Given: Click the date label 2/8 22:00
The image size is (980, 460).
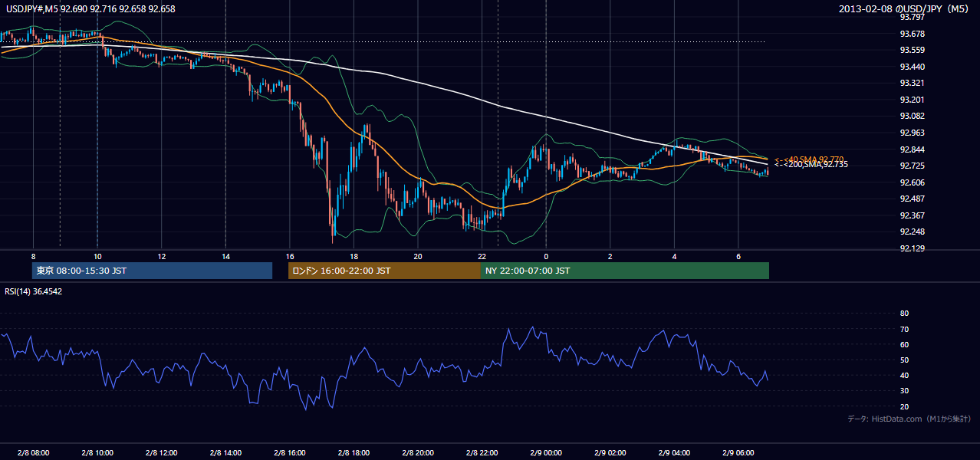Looking at the screenshot, I should 482,453.
